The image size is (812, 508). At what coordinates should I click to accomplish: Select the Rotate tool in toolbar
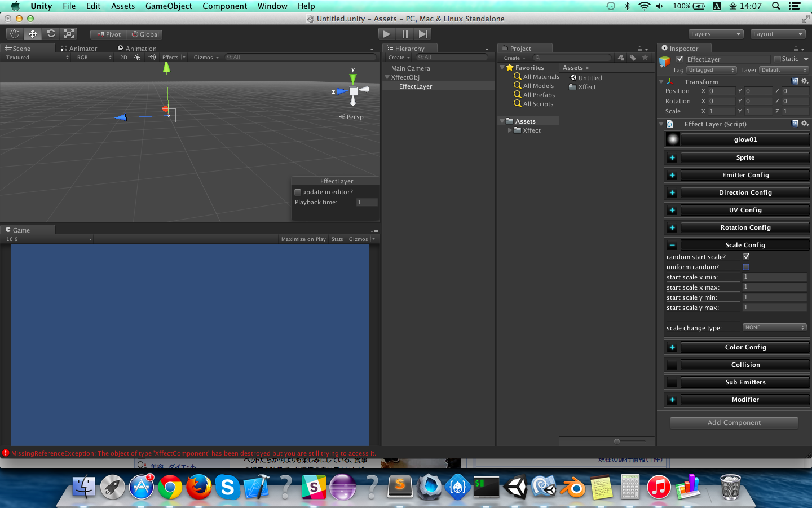51,34
